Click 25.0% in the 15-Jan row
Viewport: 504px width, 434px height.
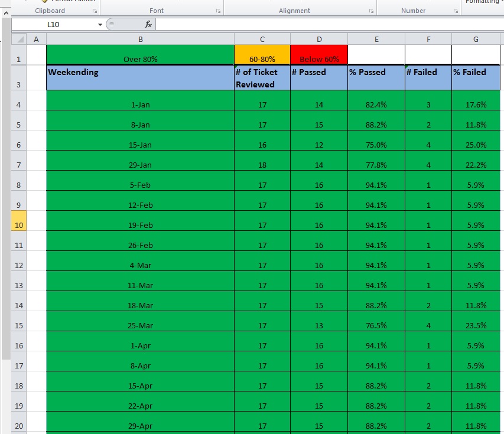[x=476, y=141]
